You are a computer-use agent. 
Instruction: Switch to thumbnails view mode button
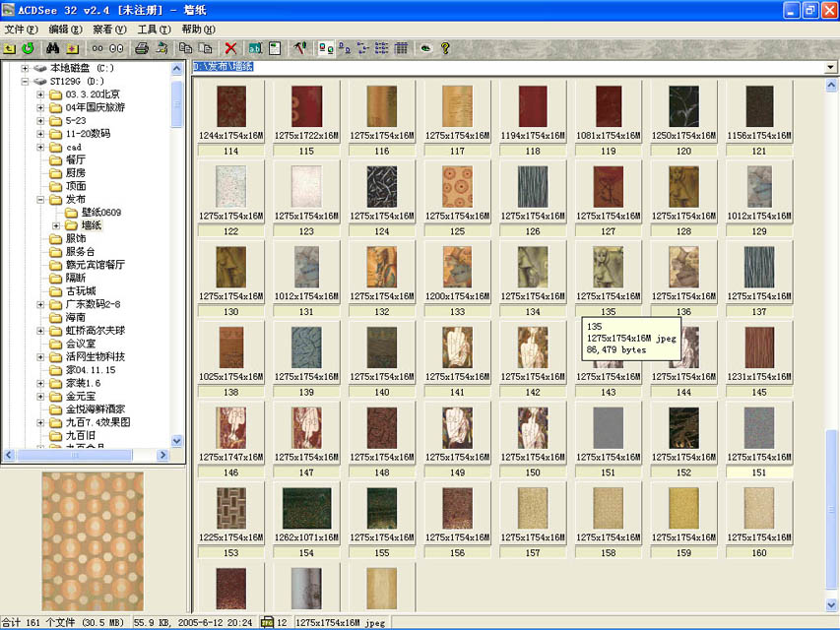[327, 47]
